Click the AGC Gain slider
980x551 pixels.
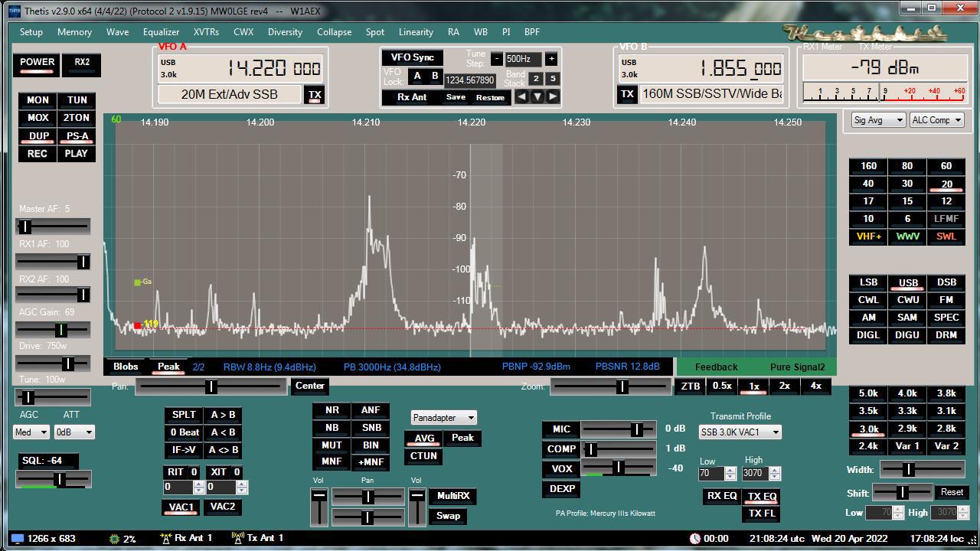pos(54,330)
